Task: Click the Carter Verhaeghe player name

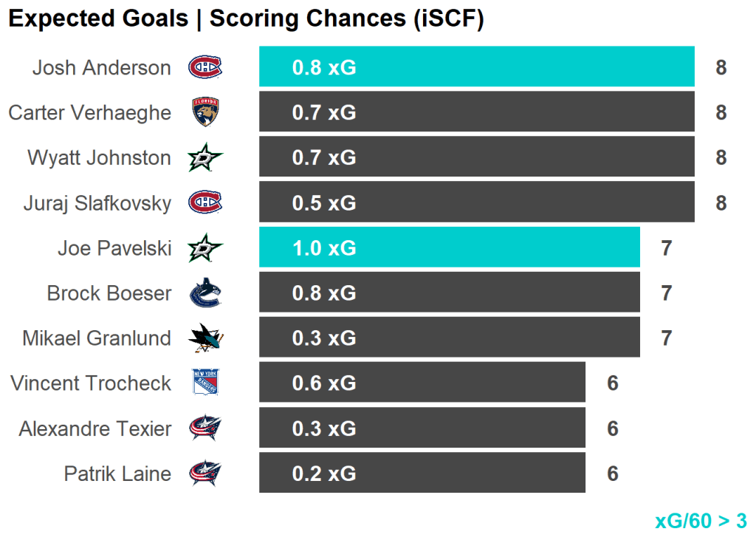Action: point(89,112)
